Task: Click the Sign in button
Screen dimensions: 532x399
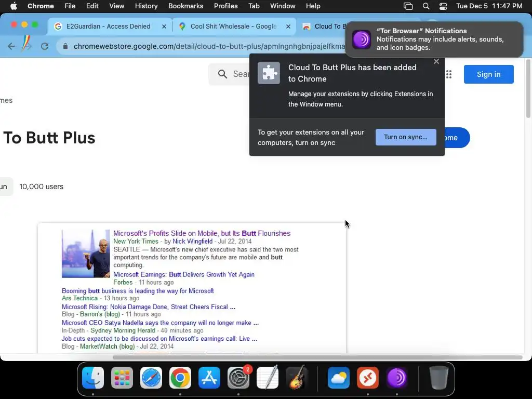Action: tap(488, 74)
